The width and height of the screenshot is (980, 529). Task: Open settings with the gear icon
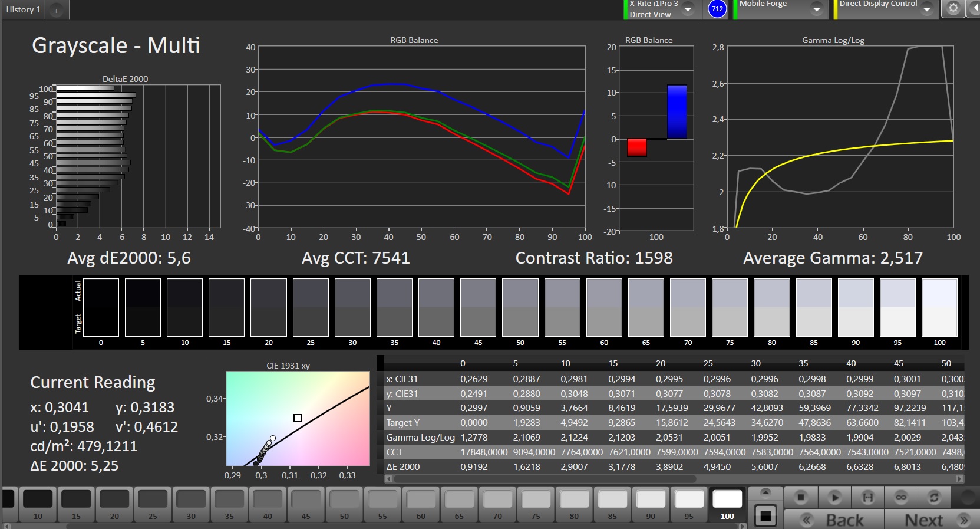[953, 8]
